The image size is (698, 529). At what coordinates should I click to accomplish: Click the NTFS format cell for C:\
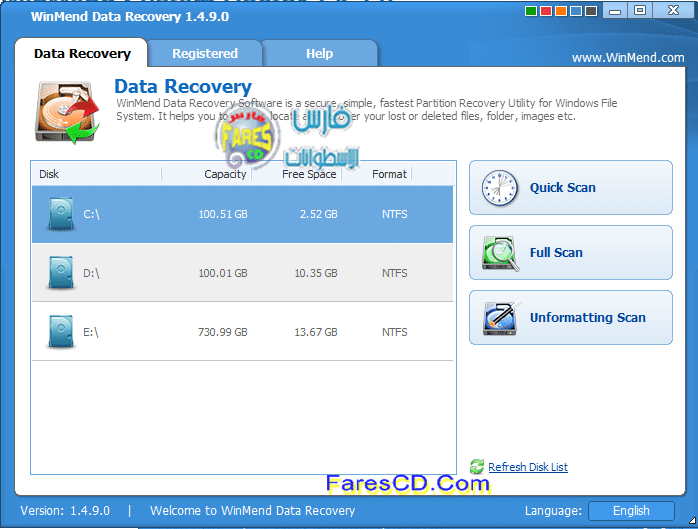[394, 214]
